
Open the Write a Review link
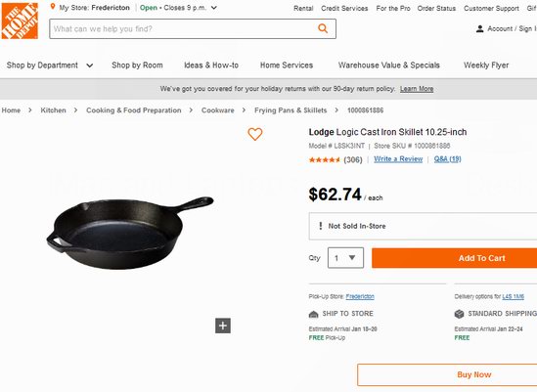coord(398,159)
